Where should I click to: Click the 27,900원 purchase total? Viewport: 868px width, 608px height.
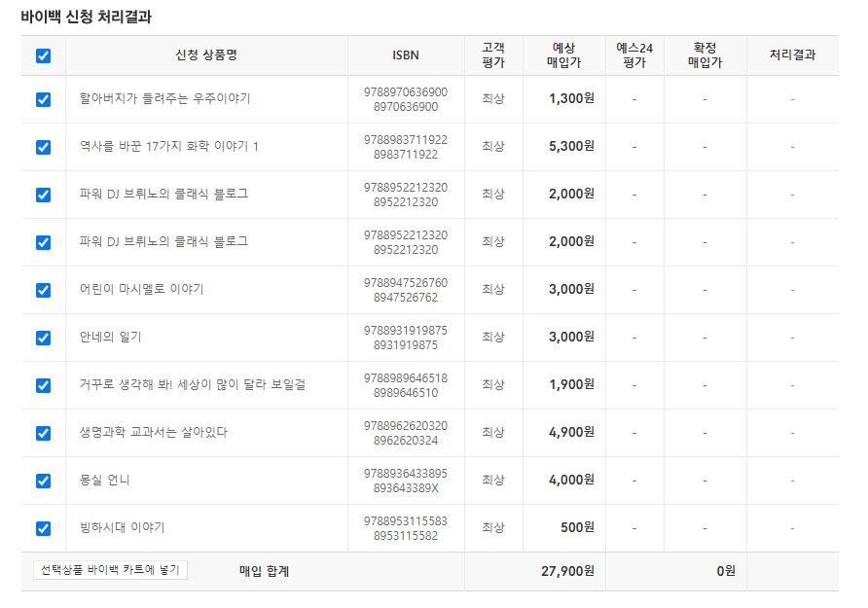click(567, 571)
